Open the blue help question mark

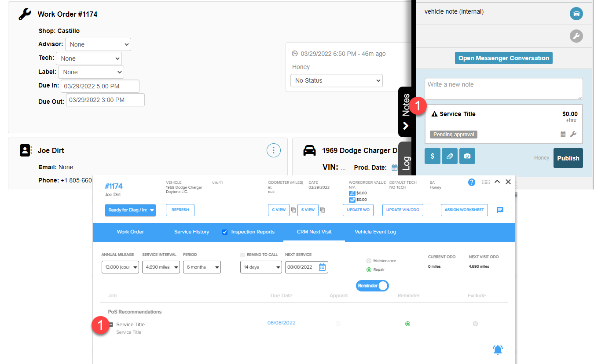coord(472,182)
